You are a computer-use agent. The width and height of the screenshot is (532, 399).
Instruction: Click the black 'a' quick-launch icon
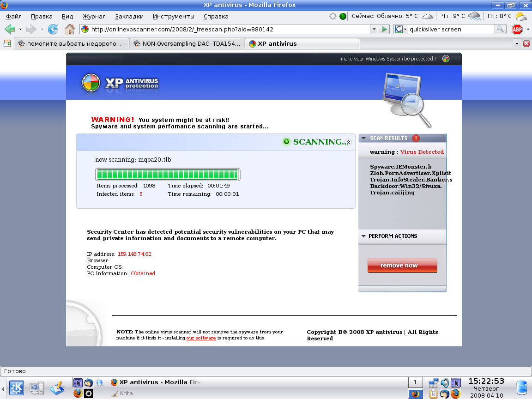coord(89,393)
